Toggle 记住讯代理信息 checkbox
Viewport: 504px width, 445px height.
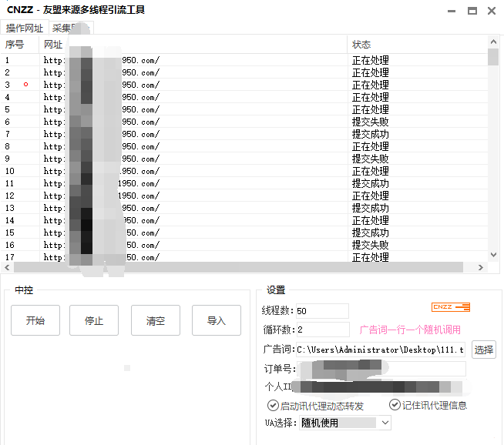click(395, 405)
